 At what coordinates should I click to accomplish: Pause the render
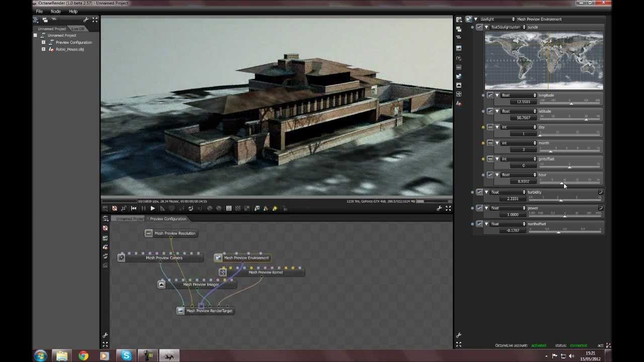click(x=143, y=208)
